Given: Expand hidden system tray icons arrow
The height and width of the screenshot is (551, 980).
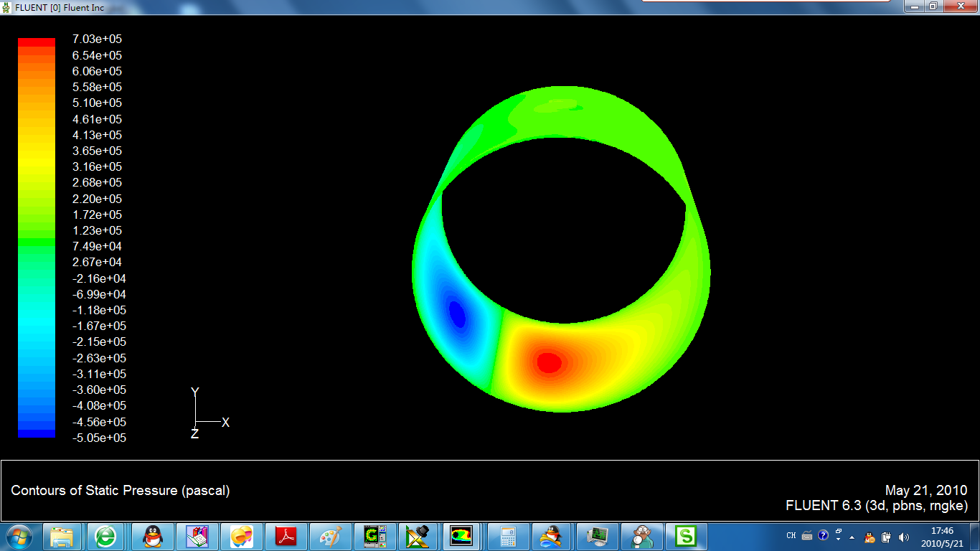Looking at the screenshot, I should pos(852,536).
